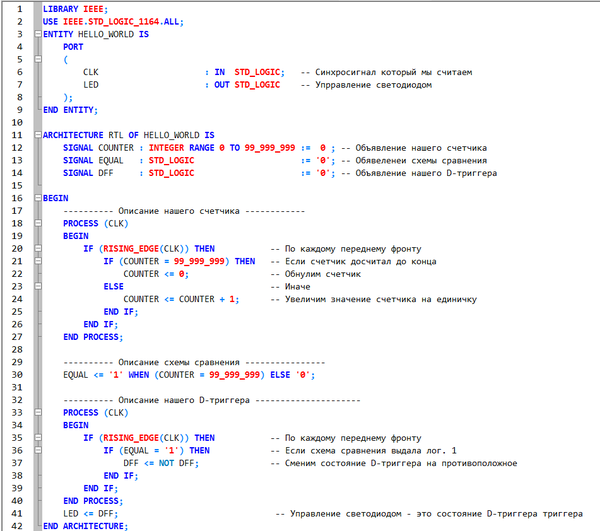Collapse the ELSE branch fold on line 23
The image size is (600, 531).
click(x=36, y=286)
